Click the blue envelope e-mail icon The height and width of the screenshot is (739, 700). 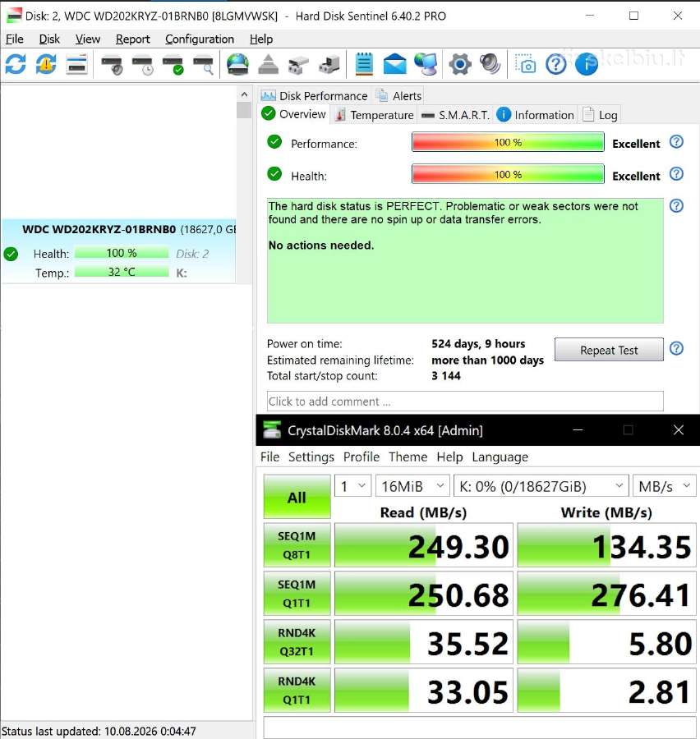[x=395, y=63]
